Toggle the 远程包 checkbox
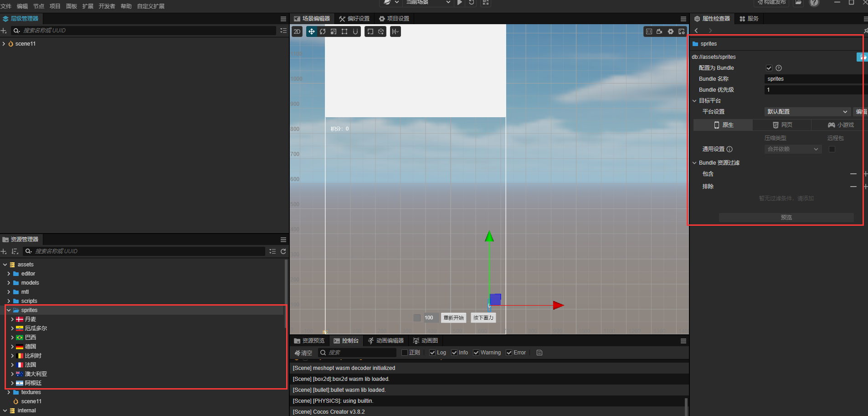The image size is (868, 416). click(x=832, y=149)
